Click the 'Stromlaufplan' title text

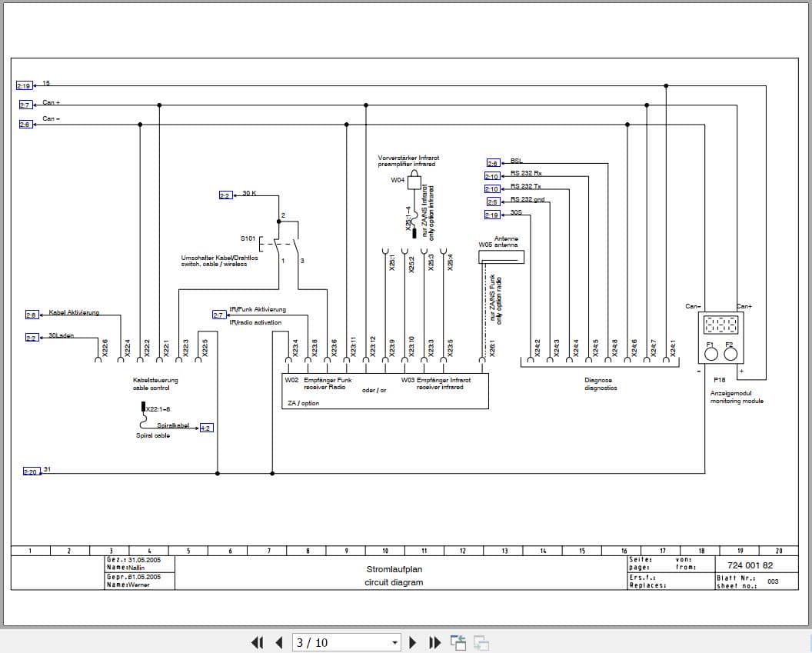click(x=394, y=569)
